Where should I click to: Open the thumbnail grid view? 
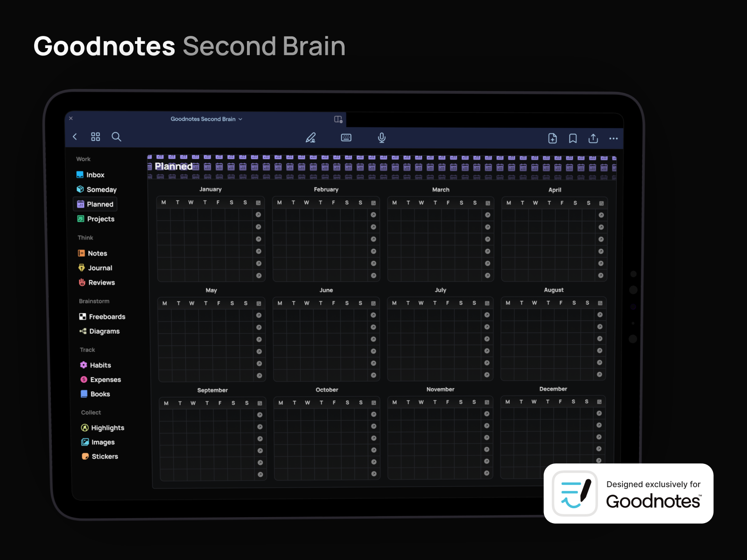95,137
